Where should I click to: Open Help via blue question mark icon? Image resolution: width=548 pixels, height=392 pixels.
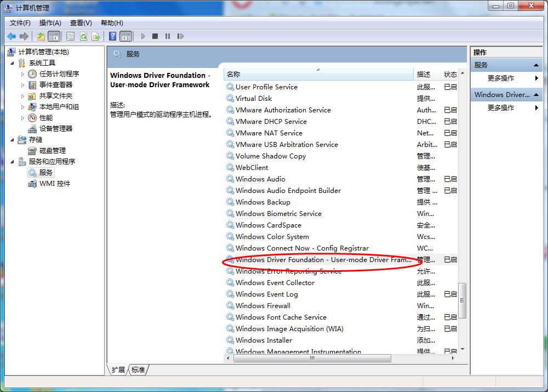point(112,36)
